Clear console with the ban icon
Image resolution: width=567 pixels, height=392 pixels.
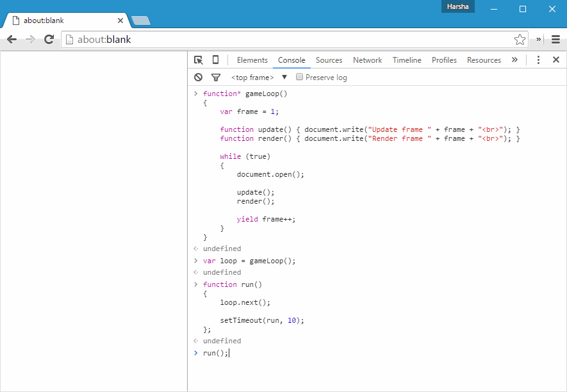click(198, 77)
